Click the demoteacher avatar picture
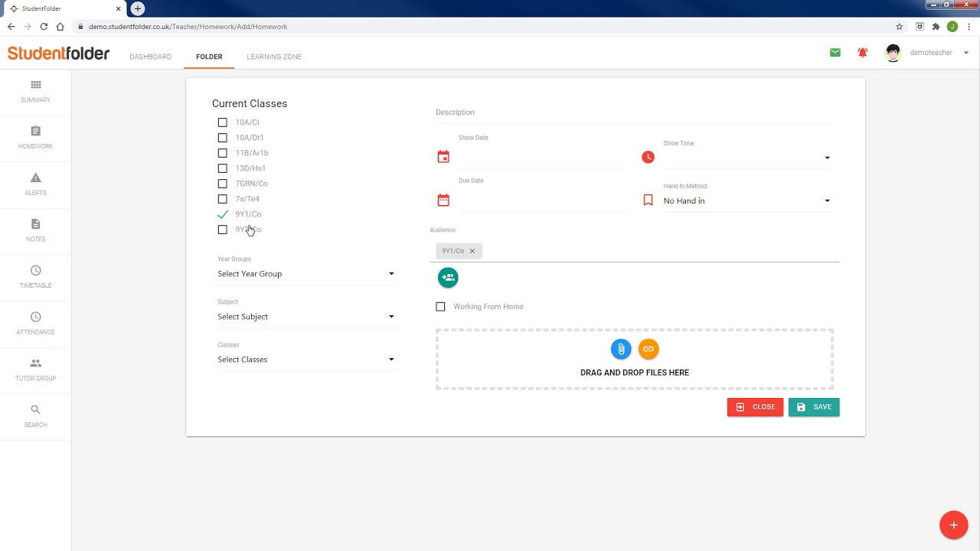The image size is (980, 551). (x=893, y=53)
